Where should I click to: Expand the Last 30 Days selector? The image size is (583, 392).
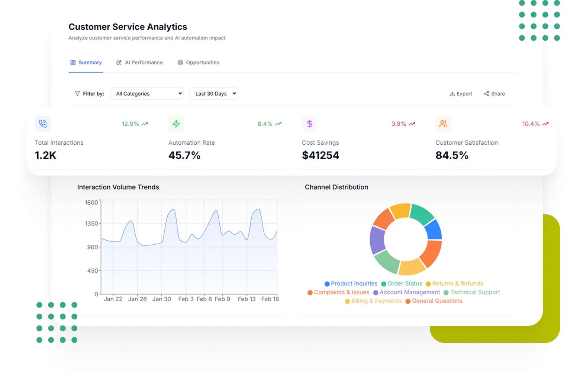[213, 94]
